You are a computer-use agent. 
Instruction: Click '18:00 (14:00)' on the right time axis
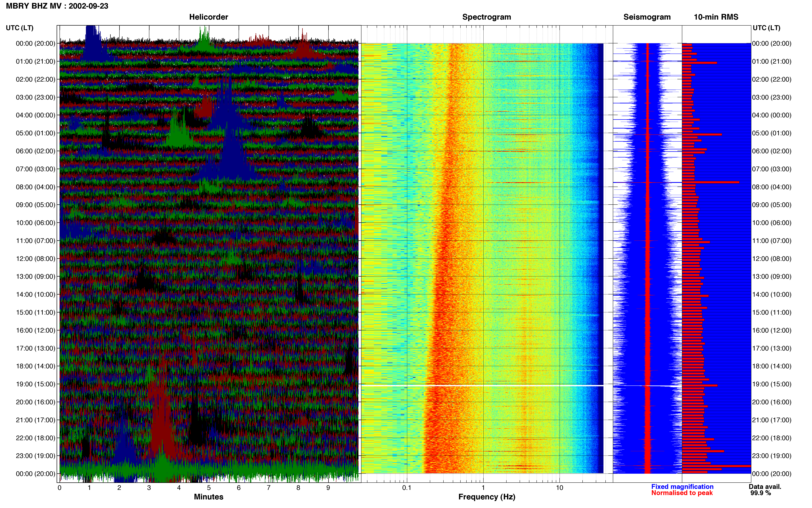pos(772,366)
